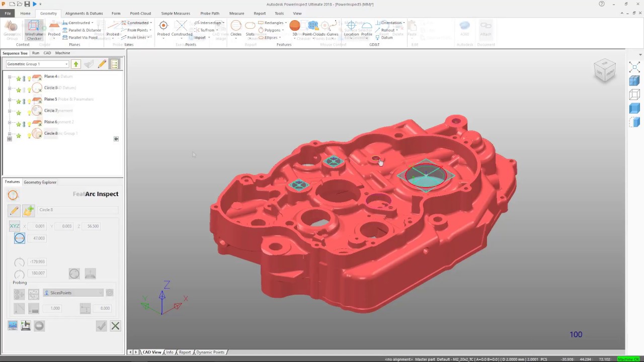Click the green up-level arrow button
Viewport: 644px width, 362px height.
tap(75, 64)
